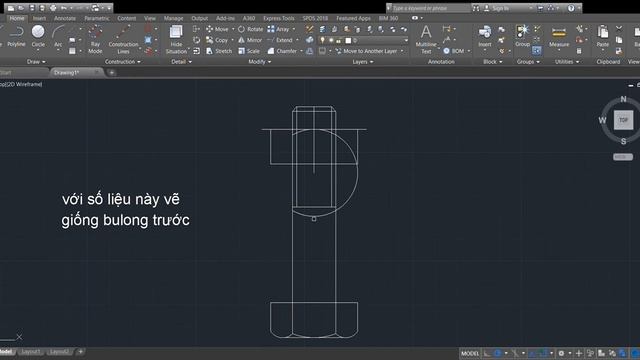Click the Move to Another Layer tool
Image resolution: width=640 pixels, height=360 pixels.
coord(366,51)
